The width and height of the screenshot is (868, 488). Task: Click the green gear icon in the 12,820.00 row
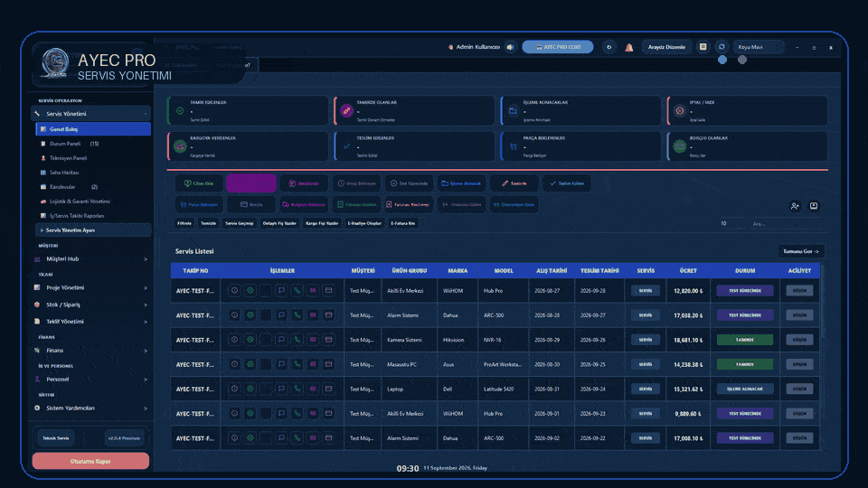[x=250, y=290]
